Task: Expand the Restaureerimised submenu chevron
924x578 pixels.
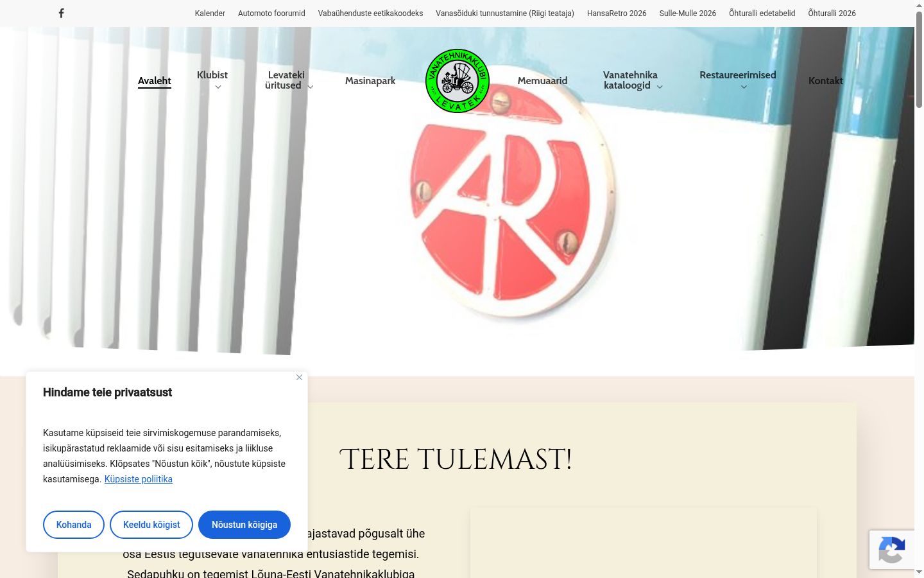Action: [x=744, y=87]
